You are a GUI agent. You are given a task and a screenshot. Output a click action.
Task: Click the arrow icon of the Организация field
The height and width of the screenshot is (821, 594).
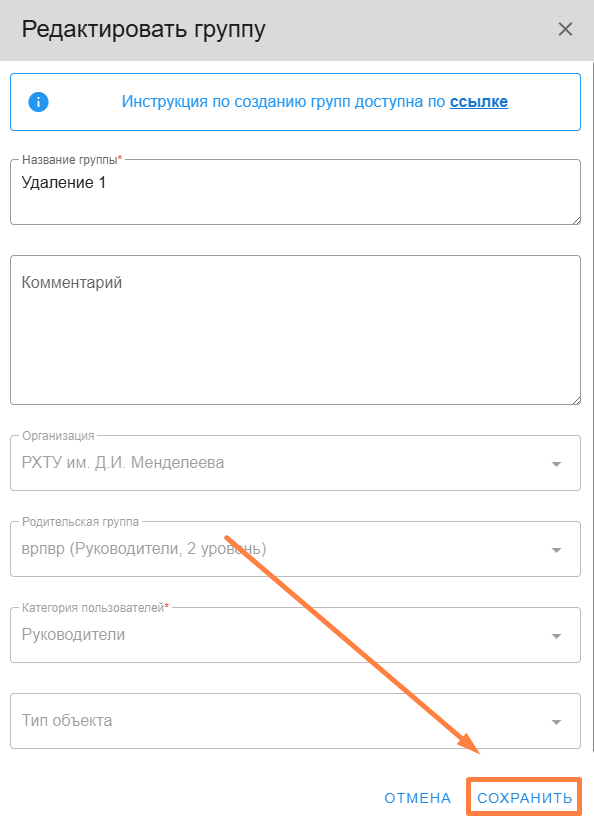556,464
